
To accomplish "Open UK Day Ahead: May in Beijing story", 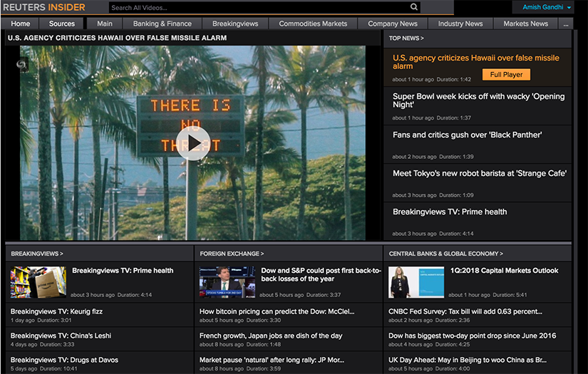I will (468, 360).
